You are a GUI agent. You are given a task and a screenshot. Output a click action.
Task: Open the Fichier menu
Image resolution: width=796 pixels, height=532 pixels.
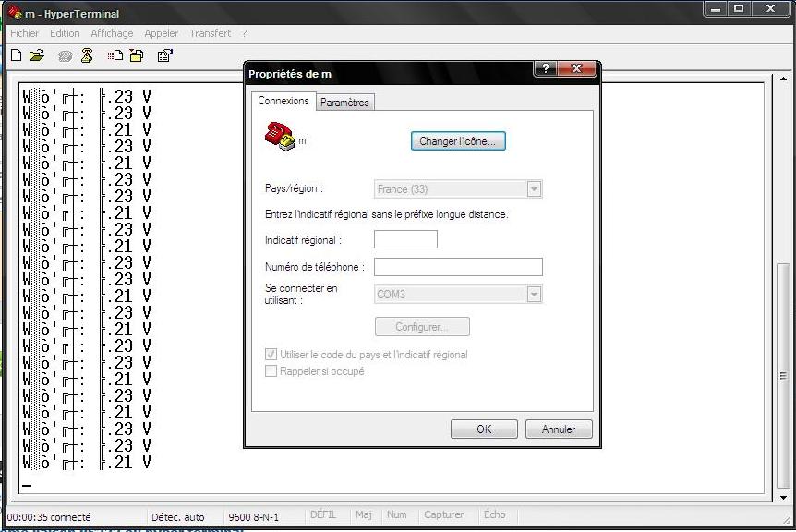click(x=24, y=33)
